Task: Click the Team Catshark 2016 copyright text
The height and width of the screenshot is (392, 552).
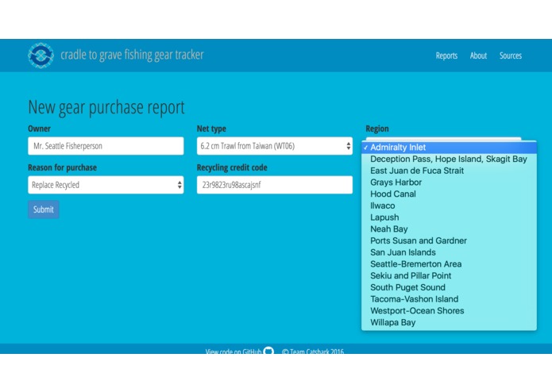Action: (x=313, y=351)
